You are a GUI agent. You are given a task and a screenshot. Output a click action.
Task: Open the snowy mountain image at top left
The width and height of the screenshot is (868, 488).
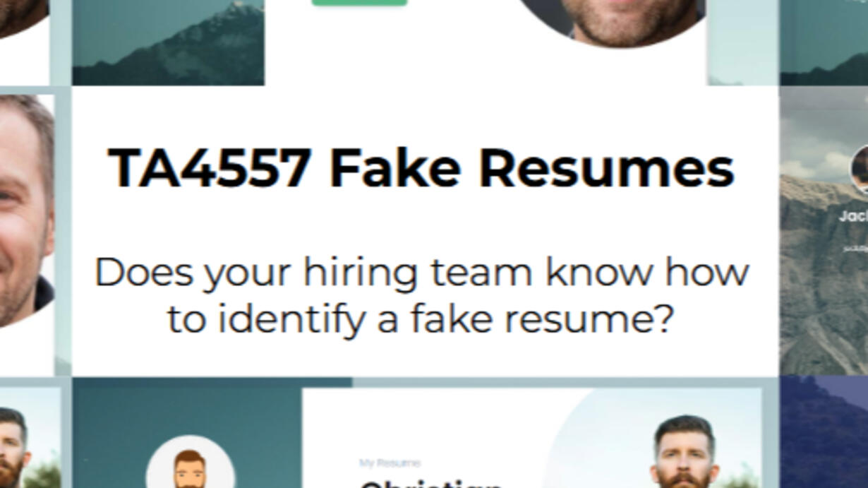click(168, 42)
